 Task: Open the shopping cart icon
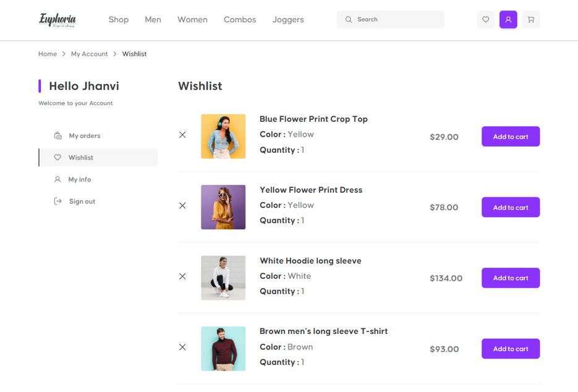click(x=530, y=20)
